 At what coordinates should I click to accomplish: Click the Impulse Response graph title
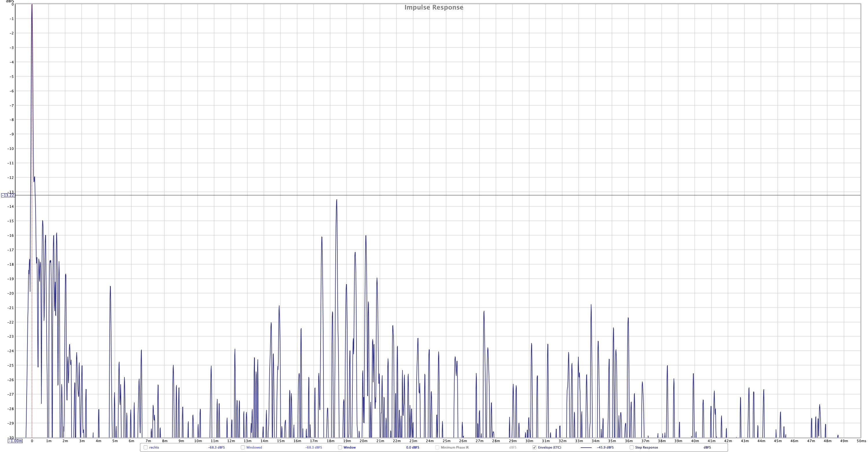tap(434, 8)
